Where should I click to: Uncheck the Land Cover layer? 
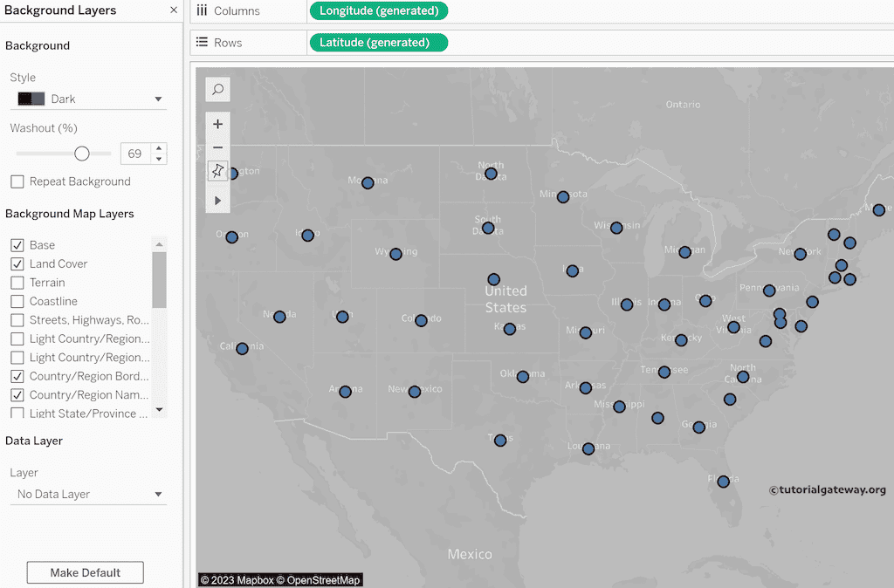click(17, 263)
